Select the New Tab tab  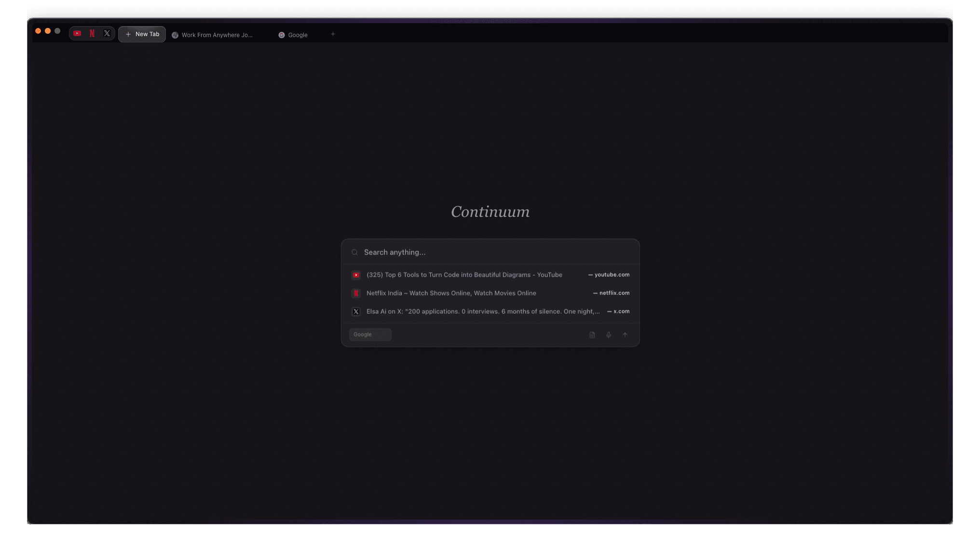tap(142, 34)
